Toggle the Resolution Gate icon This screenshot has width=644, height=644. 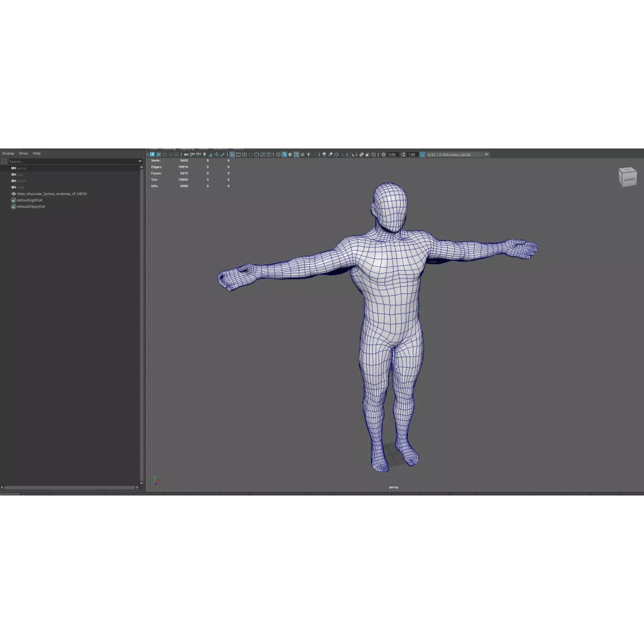(244, 154)
